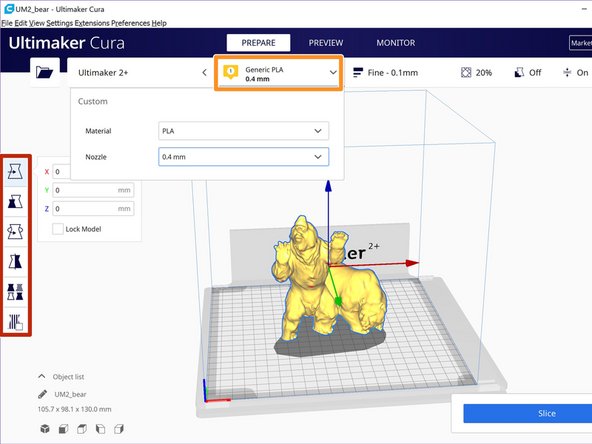Switch to top view cube icon
Viewport: 592px width, 444px height.
[82, 429]
